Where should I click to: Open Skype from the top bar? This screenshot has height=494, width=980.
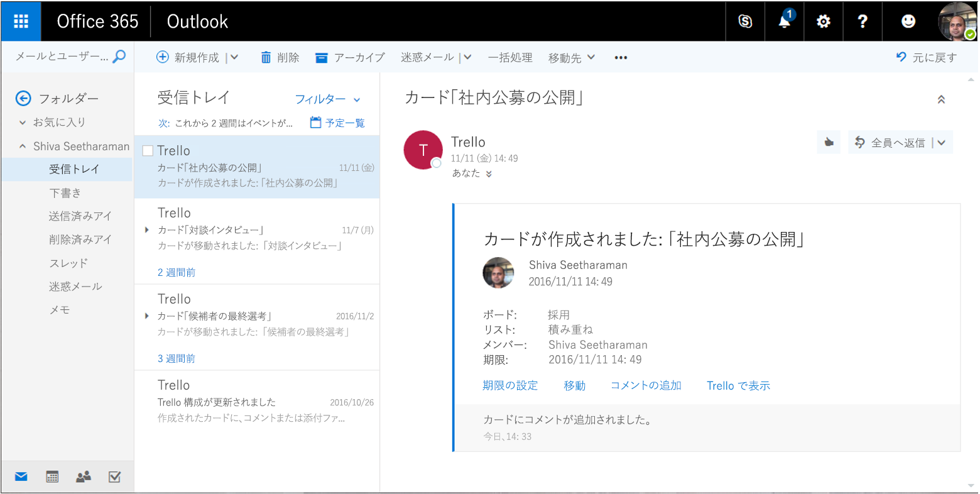pyautogui.click(x=745, y=21)
